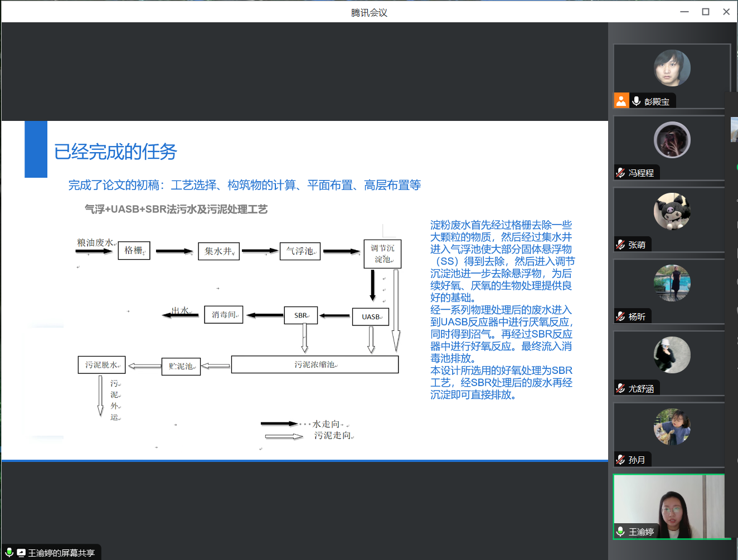
Task: Click the orange host icon beside 彭殿宝
Action: tap(621, 101)
